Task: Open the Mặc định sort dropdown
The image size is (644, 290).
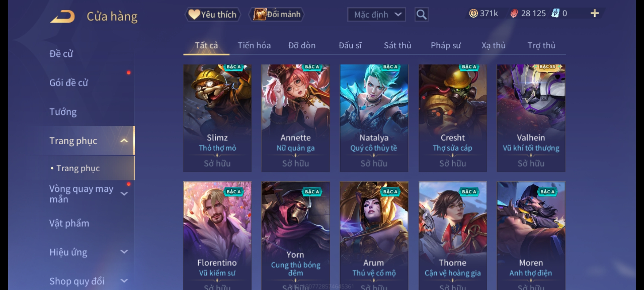Action: point(376,15)
